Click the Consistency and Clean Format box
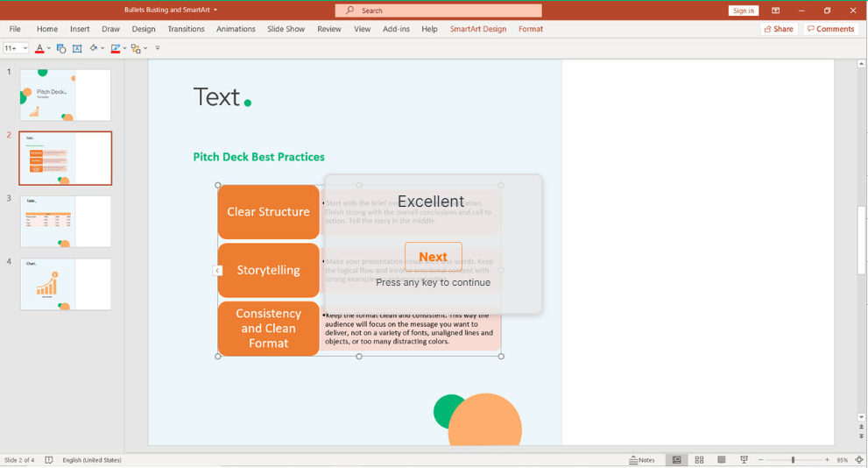This screenshot has width=868, height=468. click(269, 329)
